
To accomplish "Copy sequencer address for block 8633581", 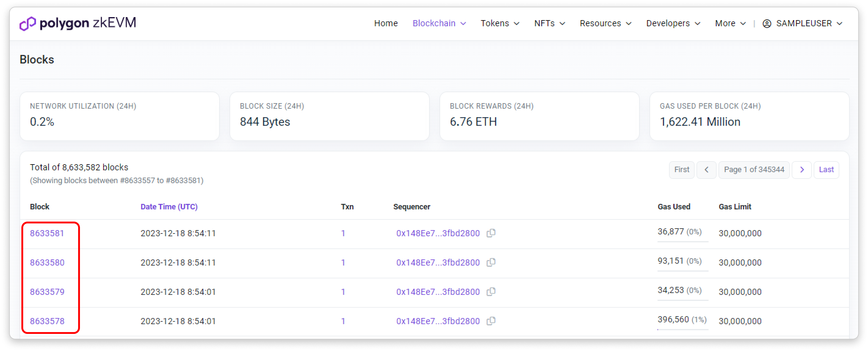I will tap(491, 233).
